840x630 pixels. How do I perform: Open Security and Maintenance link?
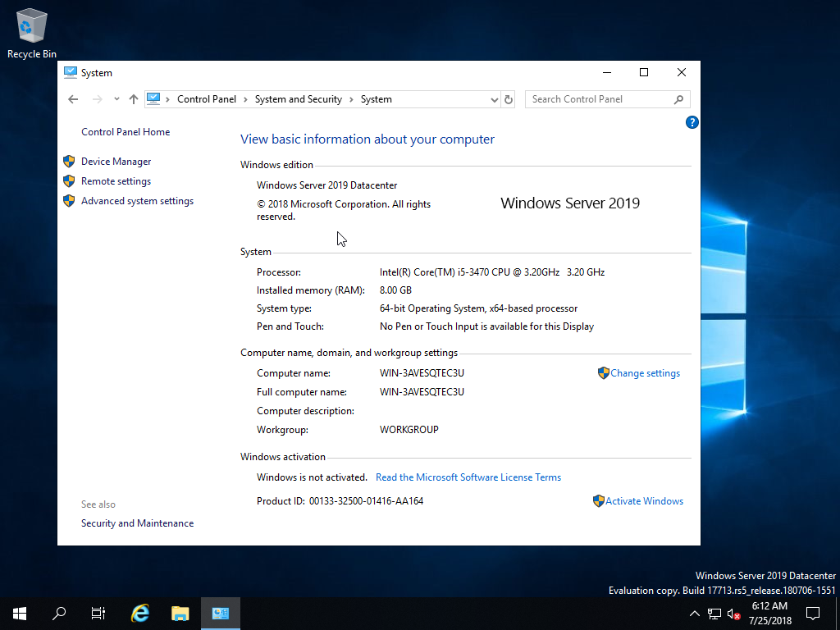137,523
